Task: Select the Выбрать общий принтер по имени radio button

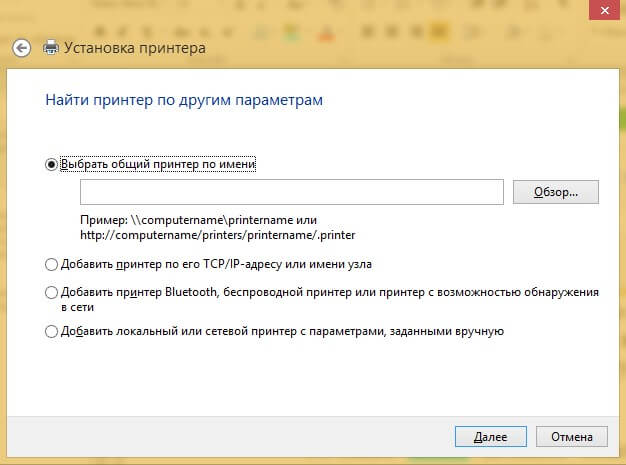Action: (x=52, y=165)
